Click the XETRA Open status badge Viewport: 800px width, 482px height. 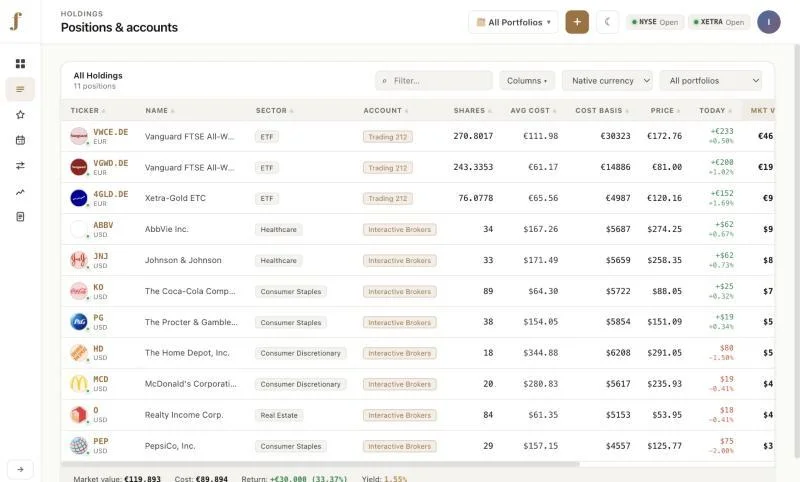click(x=719, y=22)
